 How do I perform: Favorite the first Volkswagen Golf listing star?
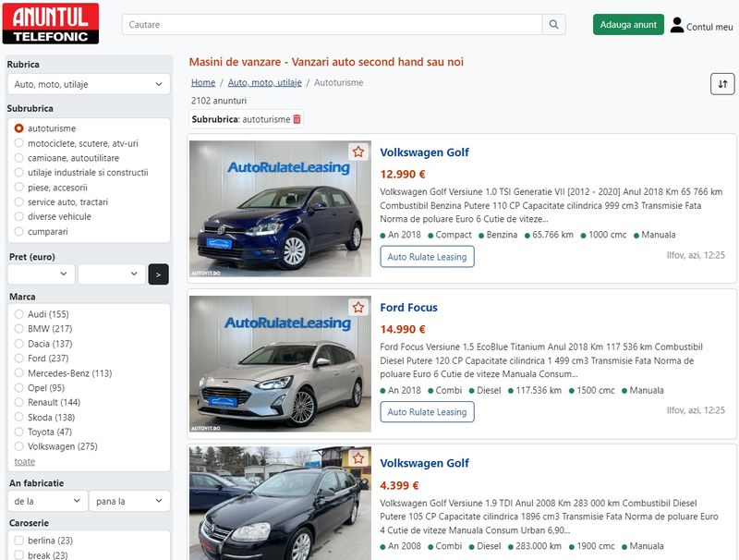coord(357,152)
